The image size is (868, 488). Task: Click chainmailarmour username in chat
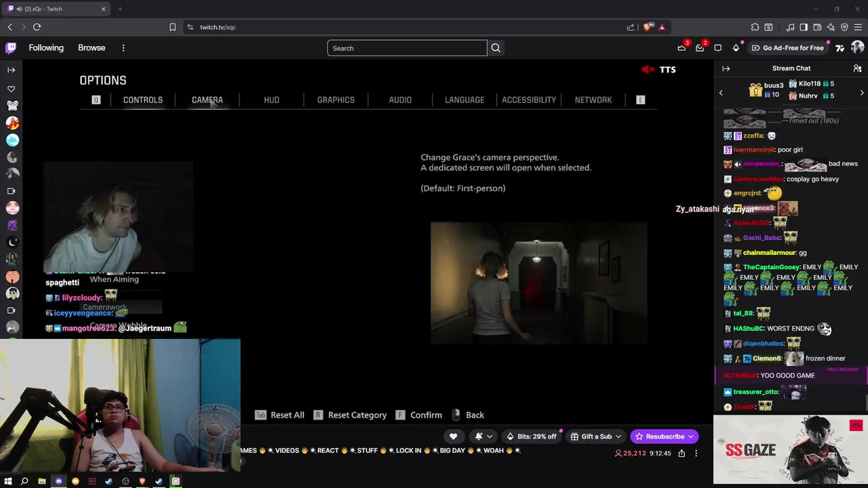coord(770,253)
